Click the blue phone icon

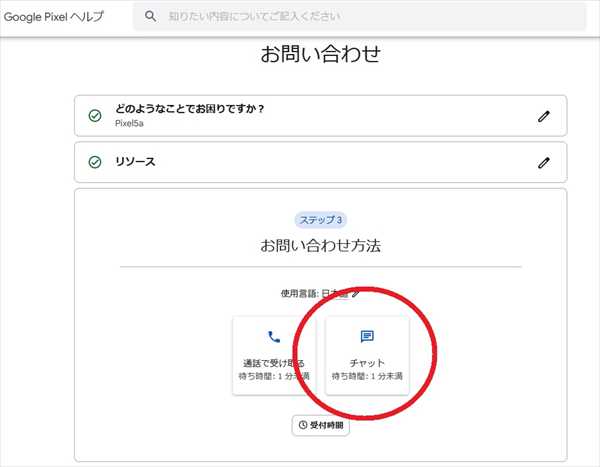click(274, 336)
